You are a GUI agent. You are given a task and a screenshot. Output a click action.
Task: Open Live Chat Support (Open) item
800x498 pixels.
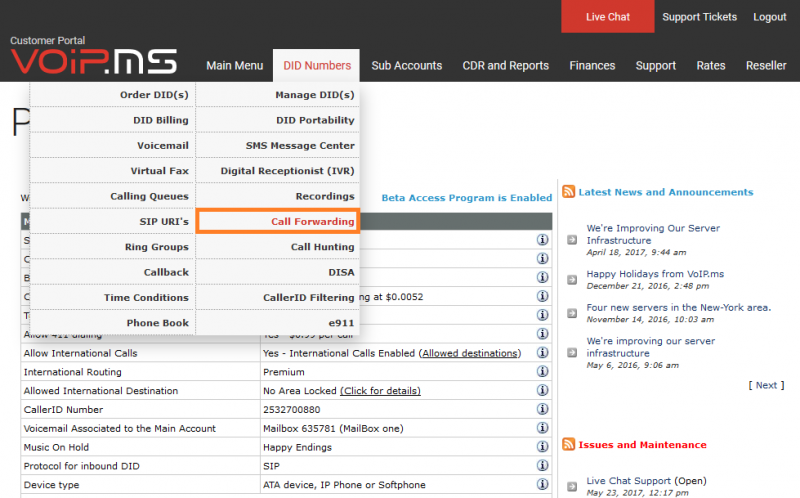click(x=646, y=481)
